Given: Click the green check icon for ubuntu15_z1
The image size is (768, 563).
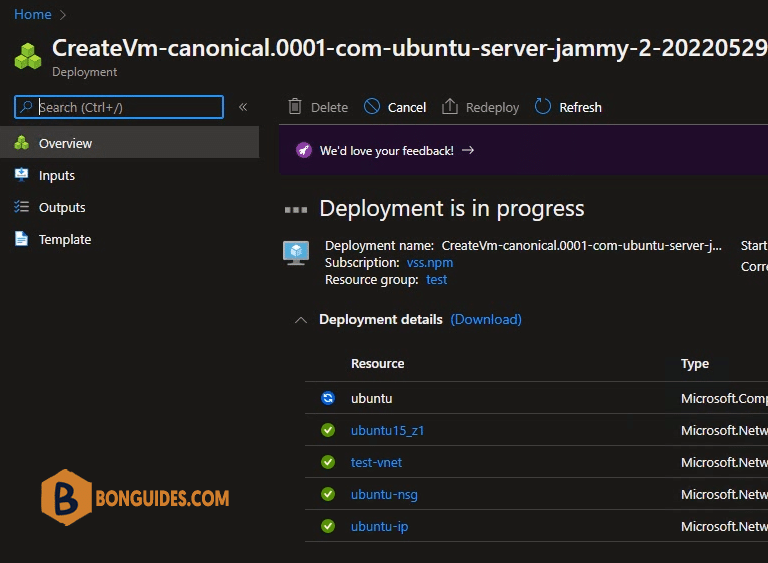Looking at the screenshot, I should coord(328,430).
